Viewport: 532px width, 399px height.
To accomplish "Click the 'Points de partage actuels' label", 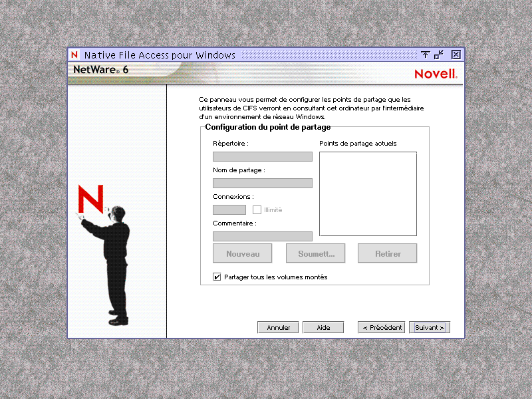I will click(x=358, y=144).
